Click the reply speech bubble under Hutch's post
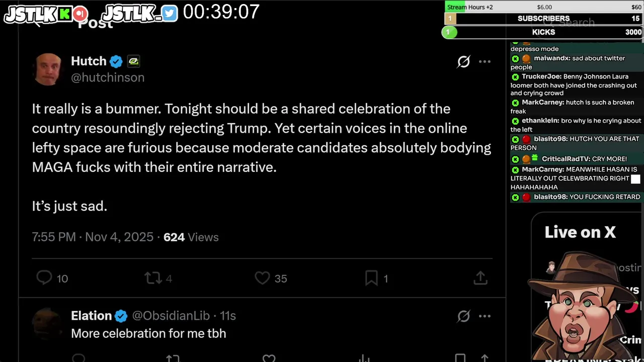The image size is (644, 362). [x=44, y=278]
